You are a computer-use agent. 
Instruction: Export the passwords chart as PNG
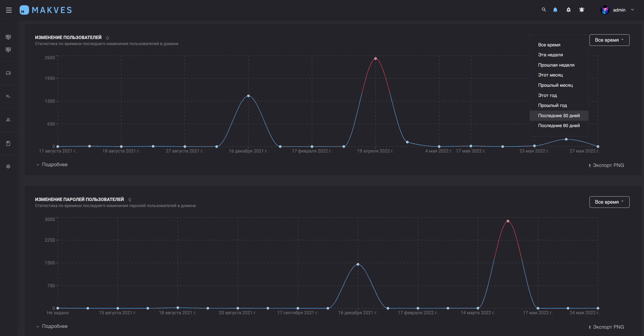606,327
